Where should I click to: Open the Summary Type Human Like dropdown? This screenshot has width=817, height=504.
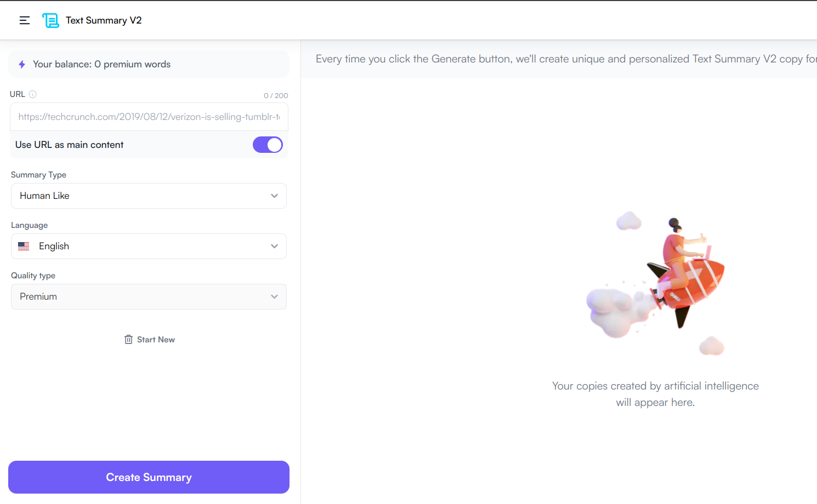(149, 196)
